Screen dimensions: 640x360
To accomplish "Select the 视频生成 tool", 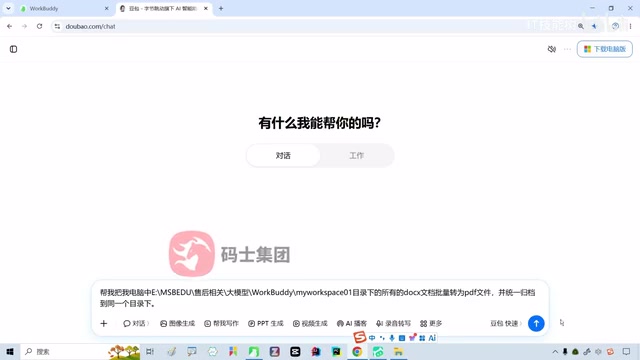I will 310,323.
